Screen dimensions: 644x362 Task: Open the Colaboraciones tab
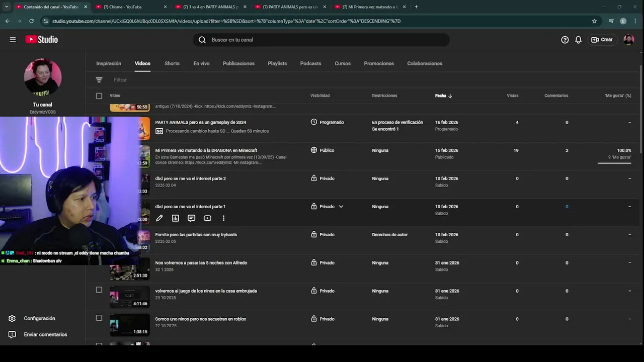[x=425, y=63]
